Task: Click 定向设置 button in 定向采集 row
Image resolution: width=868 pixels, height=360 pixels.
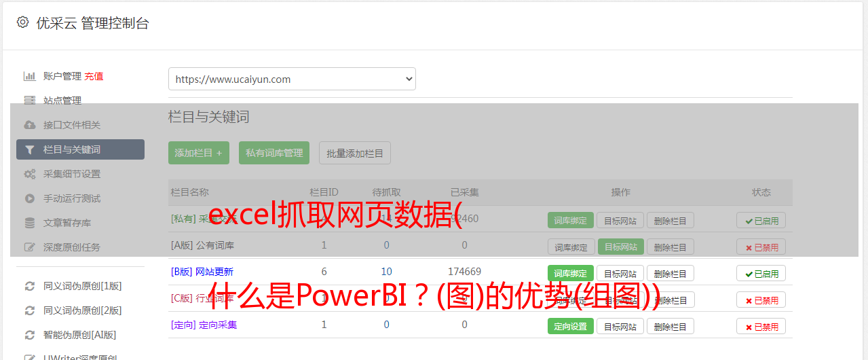Action: 570,326
